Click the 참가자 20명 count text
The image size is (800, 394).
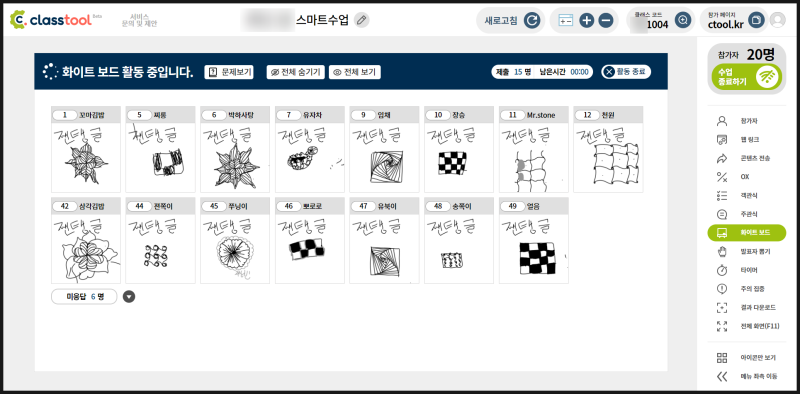point(746,54)
